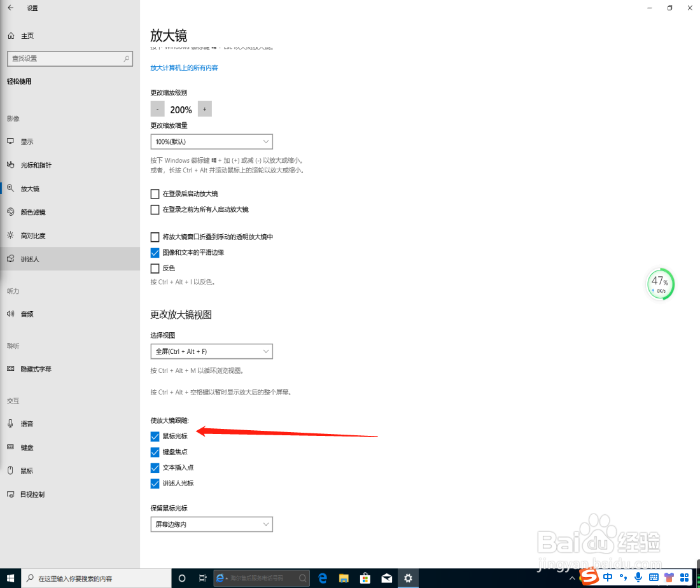Open the 音频 settings page

tap(70, 314)
